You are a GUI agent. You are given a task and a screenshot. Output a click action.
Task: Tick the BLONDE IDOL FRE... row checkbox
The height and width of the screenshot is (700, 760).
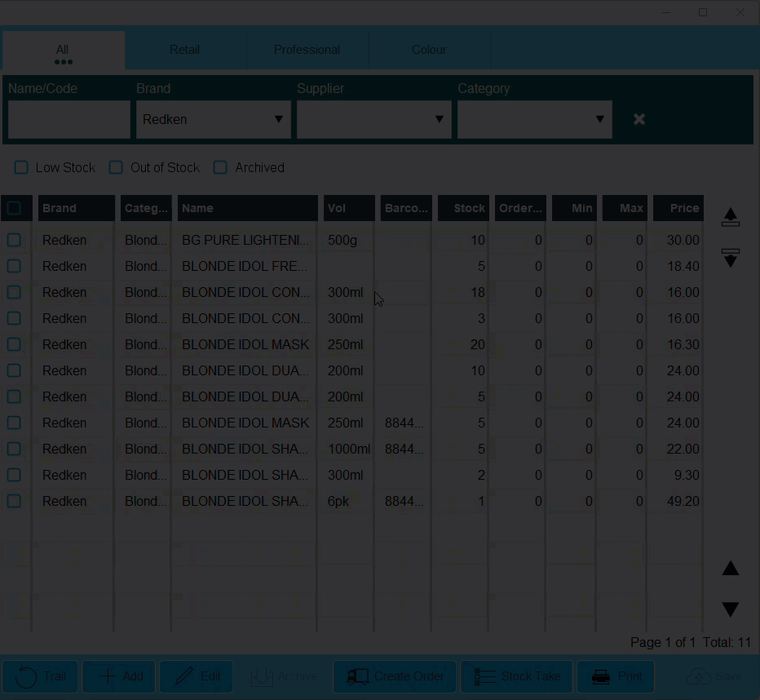(x=14, y=266)
